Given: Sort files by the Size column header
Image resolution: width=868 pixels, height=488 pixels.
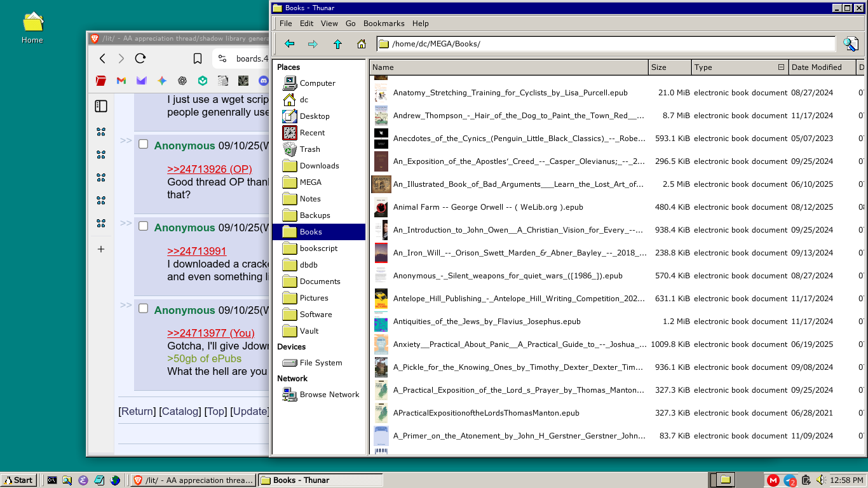Looking at the screenshot, I should [670, 67].
